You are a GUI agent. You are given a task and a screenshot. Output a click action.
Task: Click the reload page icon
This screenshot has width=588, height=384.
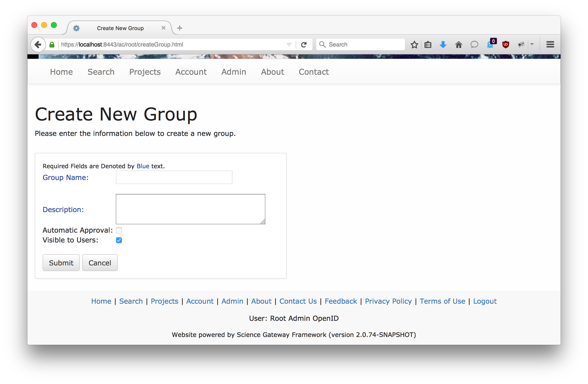(x=304, y=45)
